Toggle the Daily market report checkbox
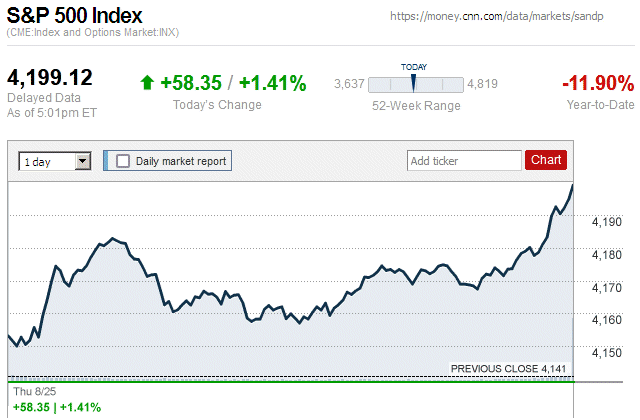 [123, 160]
